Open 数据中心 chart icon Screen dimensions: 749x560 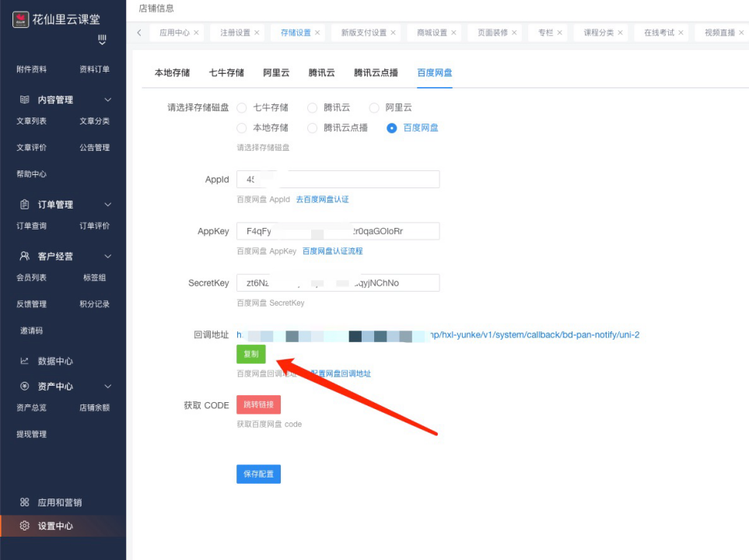pos(24,361)
